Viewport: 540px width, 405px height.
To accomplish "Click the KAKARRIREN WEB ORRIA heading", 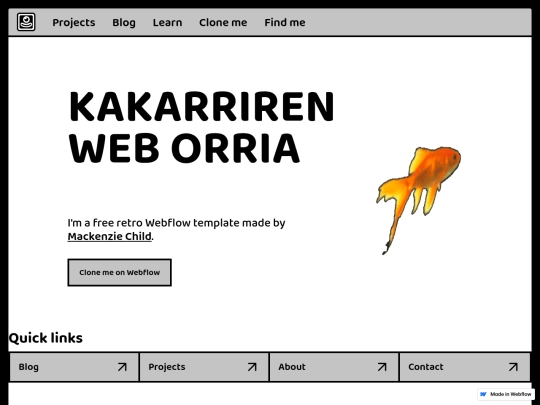I will pyautogui.click(x=201, y=127).
